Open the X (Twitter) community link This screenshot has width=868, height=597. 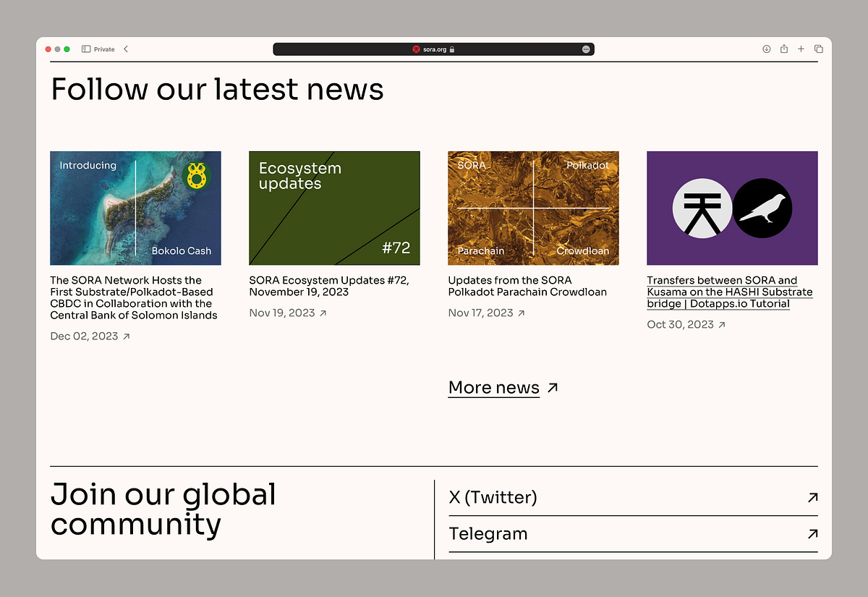point(493,498)
